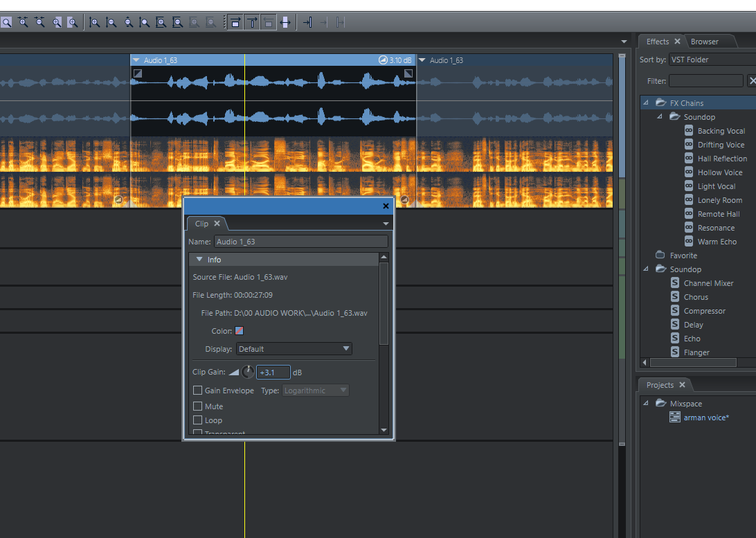
Task: Enable the Gain Envelope checkbox
Action: pyautogui.click(x=198, y=391)
